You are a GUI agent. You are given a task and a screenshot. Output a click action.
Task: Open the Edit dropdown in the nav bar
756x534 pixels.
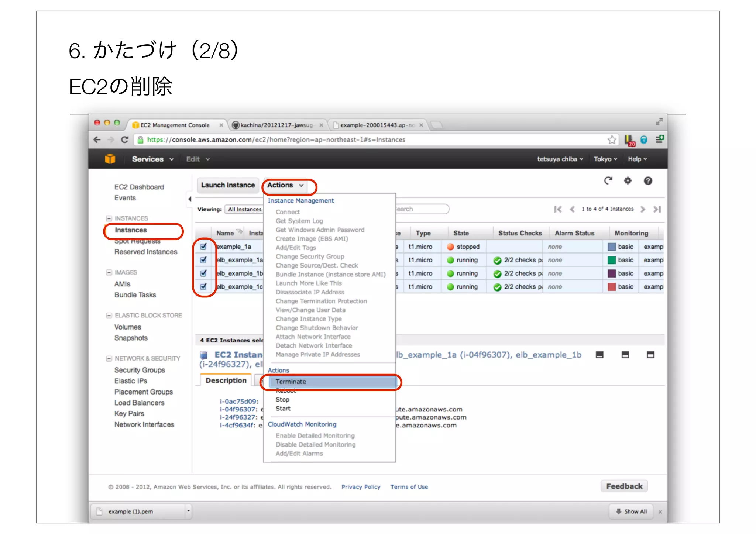pos(198,159)
